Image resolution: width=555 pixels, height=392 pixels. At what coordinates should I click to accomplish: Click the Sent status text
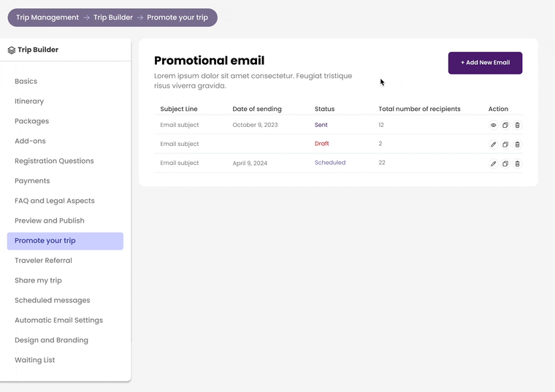(x=321, y=125)
